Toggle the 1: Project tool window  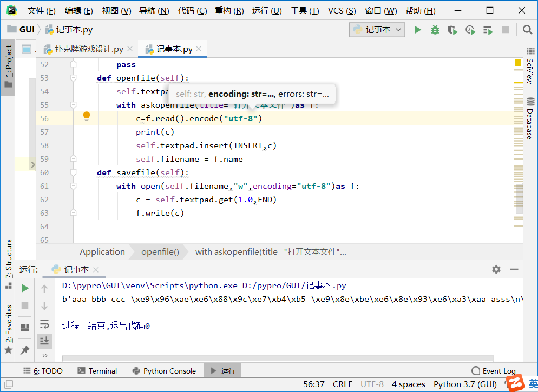coord(8,67)
